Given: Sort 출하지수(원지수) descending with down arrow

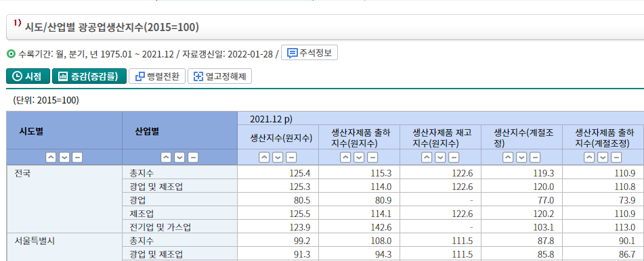Looking at the screenshot, I should coord(360,158).
